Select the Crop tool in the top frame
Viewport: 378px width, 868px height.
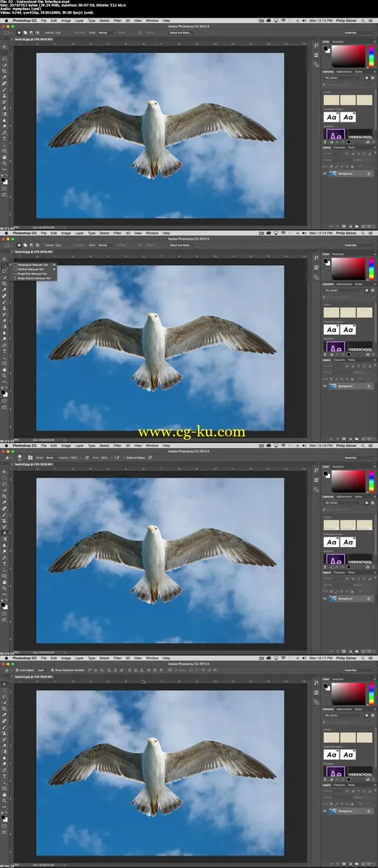(4, 71)
